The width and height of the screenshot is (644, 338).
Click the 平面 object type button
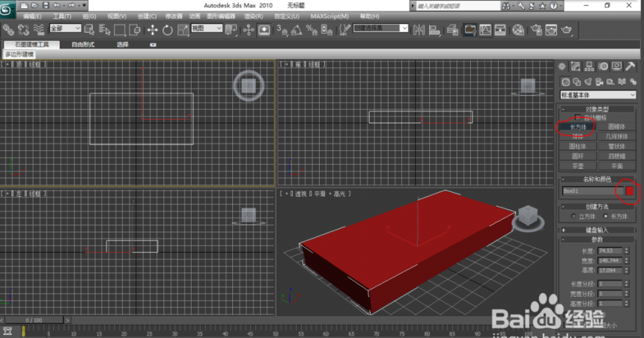(616, 166)
